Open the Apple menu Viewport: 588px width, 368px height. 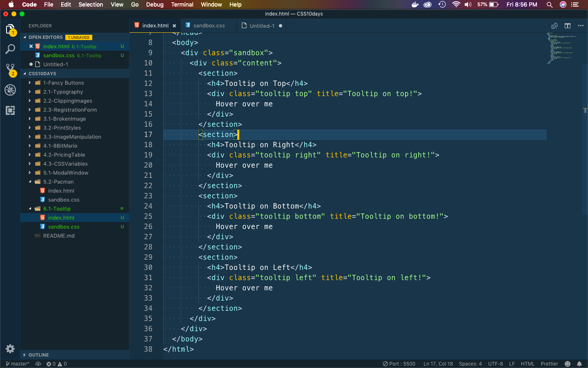11,4
